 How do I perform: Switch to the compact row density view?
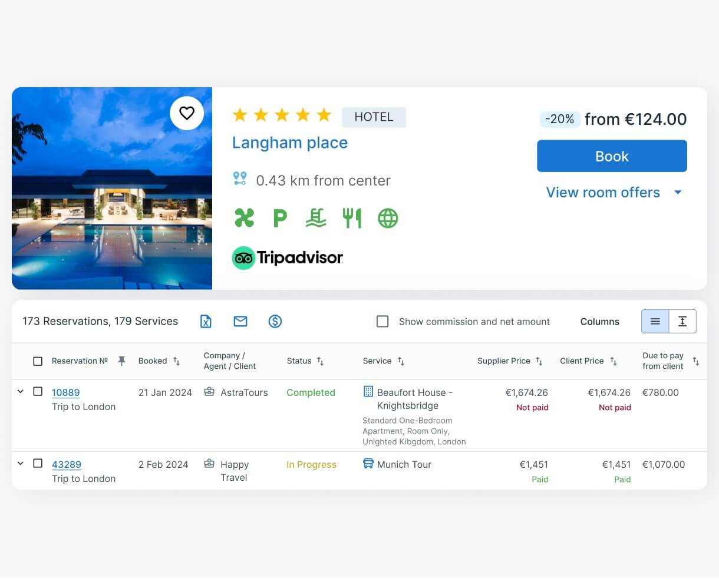click(655, 321)
